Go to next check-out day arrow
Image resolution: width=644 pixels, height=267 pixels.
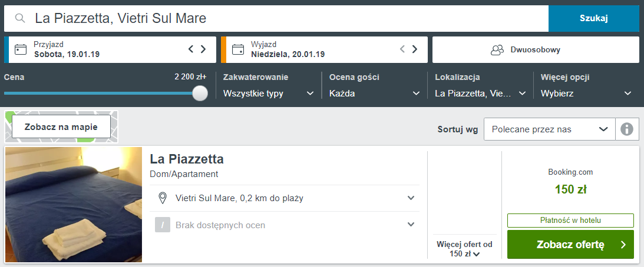click(415, 49)
